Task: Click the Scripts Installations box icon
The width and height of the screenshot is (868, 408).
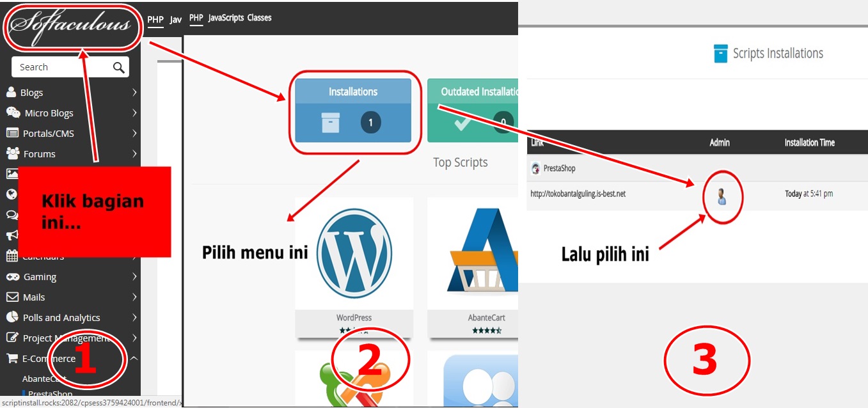Action: pos(721,54)
